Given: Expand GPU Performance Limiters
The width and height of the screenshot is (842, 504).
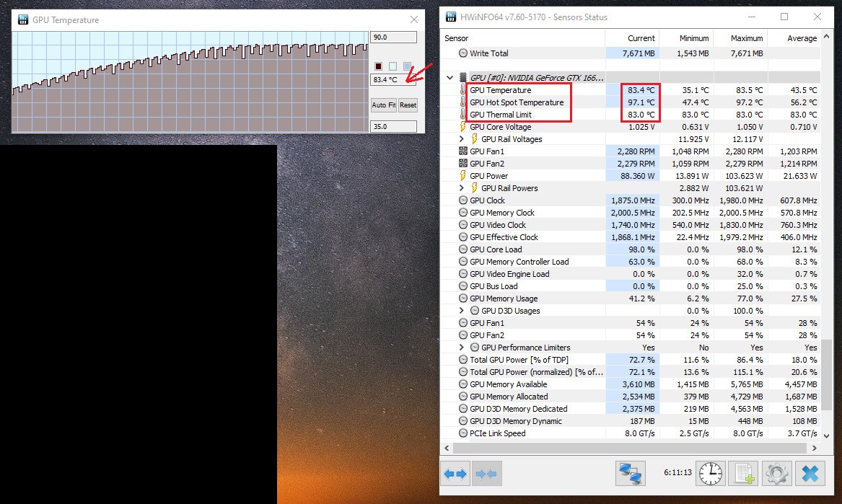Looking at the screenshot, I should coord(461,348).
